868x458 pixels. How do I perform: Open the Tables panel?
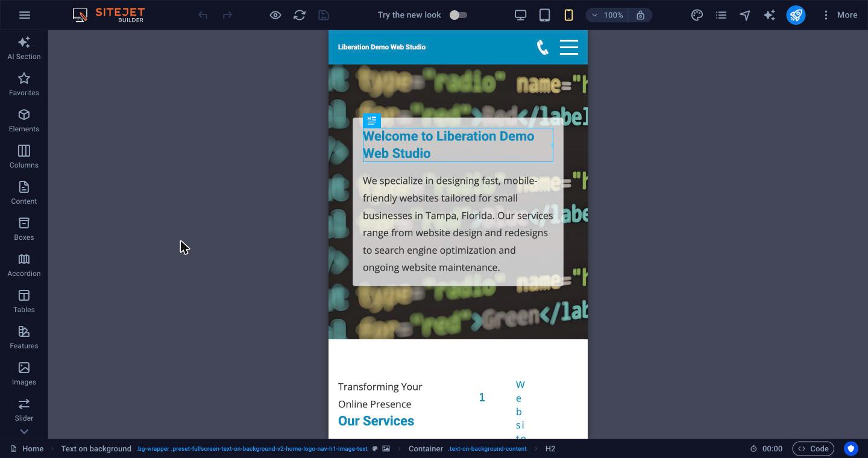tap(24, 301)
